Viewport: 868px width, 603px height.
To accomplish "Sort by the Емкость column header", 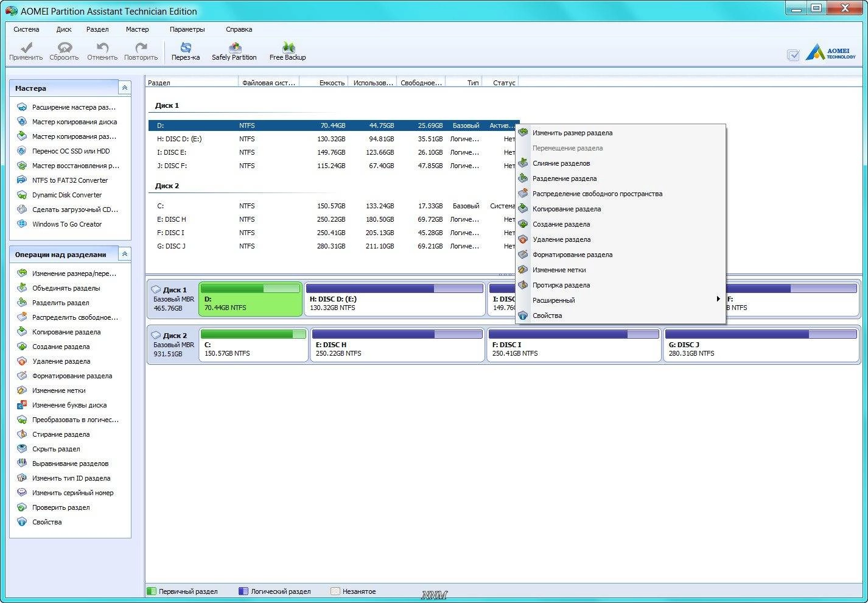I will point(324,82).
